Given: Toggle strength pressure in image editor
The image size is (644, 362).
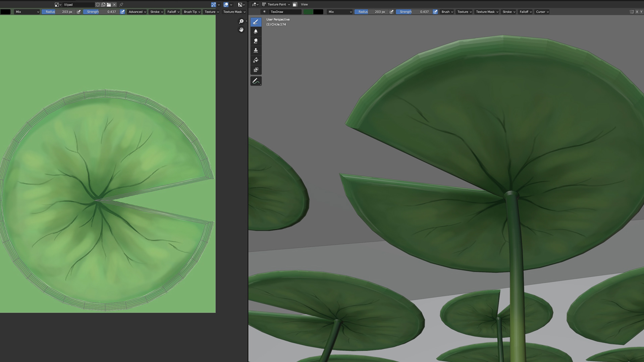Looking at the screenshot, I should pos(122,12).
